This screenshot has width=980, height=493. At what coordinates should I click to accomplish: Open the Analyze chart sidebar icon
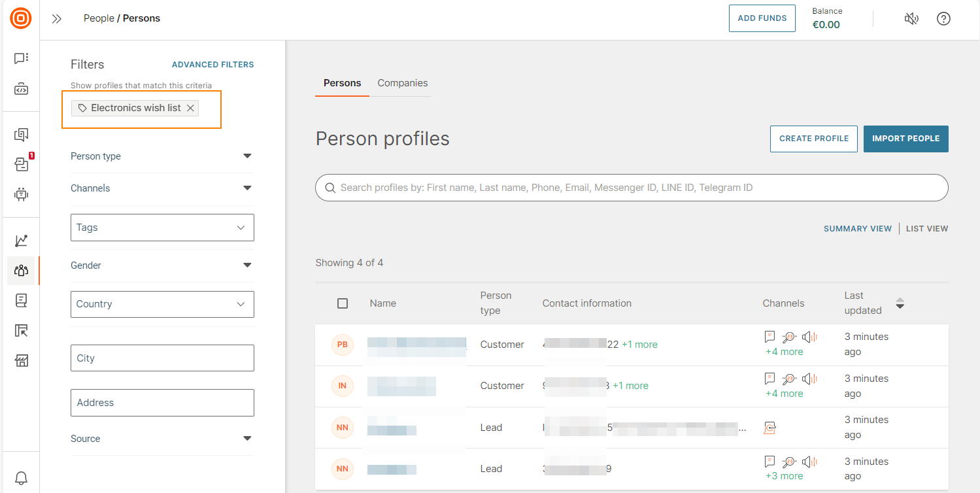(21, 241)
